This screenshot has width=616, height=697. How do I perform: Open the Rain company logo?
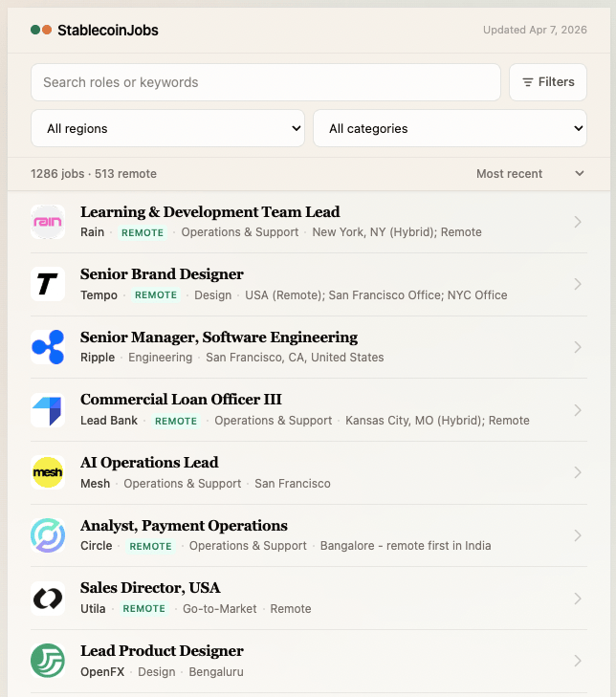point(48,222)
